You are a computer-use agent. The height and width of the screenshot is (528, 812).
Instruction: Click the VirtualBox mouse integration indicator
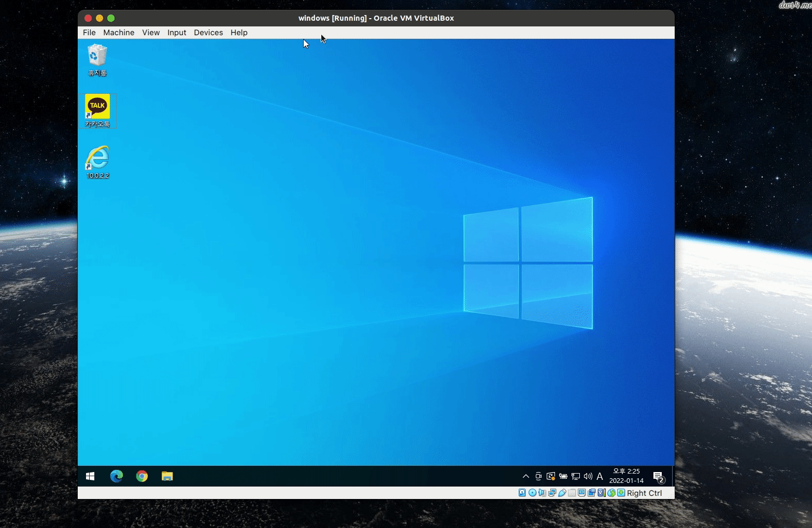tap(611, 493)
